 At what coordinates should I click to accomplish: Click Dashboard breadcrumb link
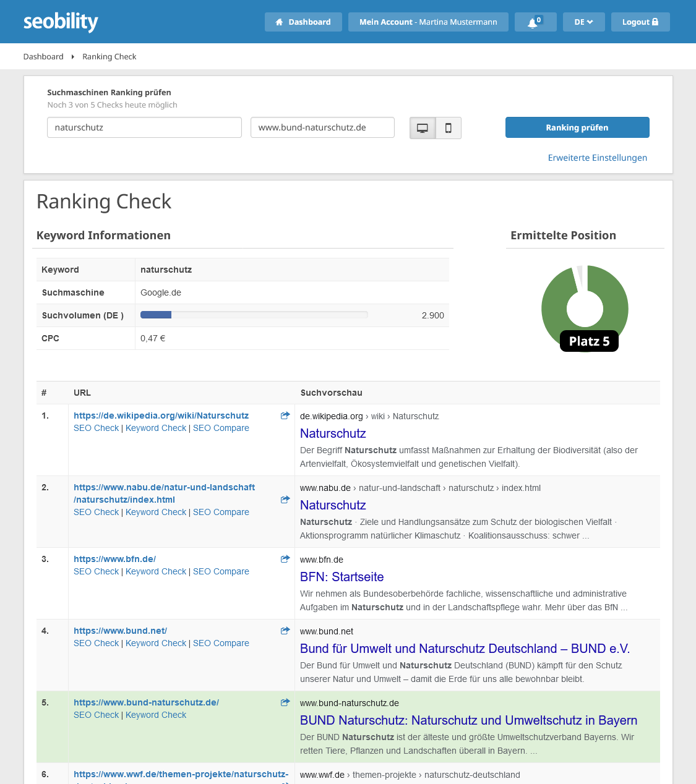point(43,56)
